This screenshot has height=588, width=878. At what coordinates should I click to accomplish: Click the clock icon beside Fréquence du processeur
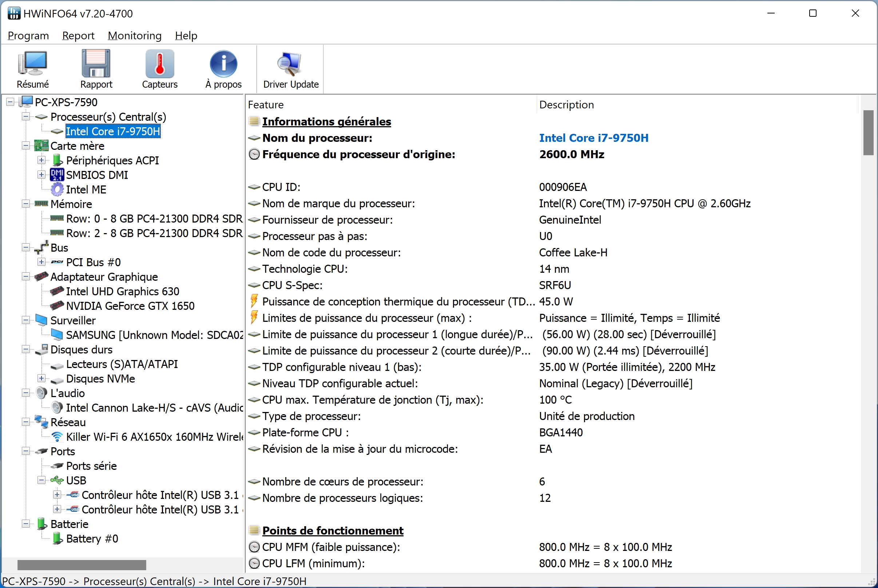point(254,154)
